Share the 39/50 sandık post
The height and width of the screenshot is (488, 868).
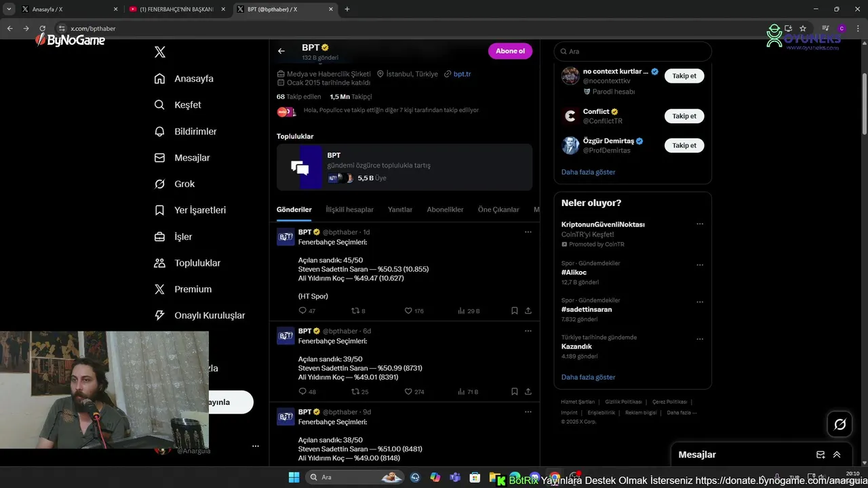click(x=528, y=392)
